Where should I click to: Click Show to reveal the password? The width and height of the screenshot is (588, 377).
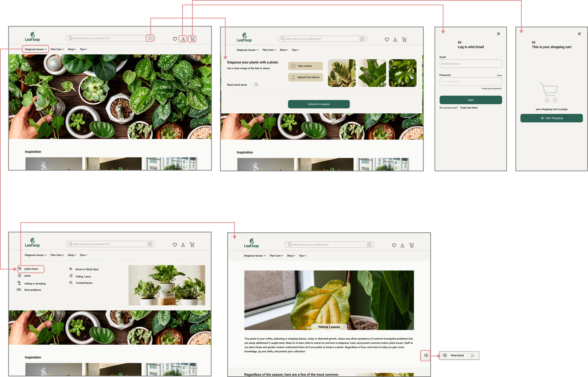tap(499, 75)
